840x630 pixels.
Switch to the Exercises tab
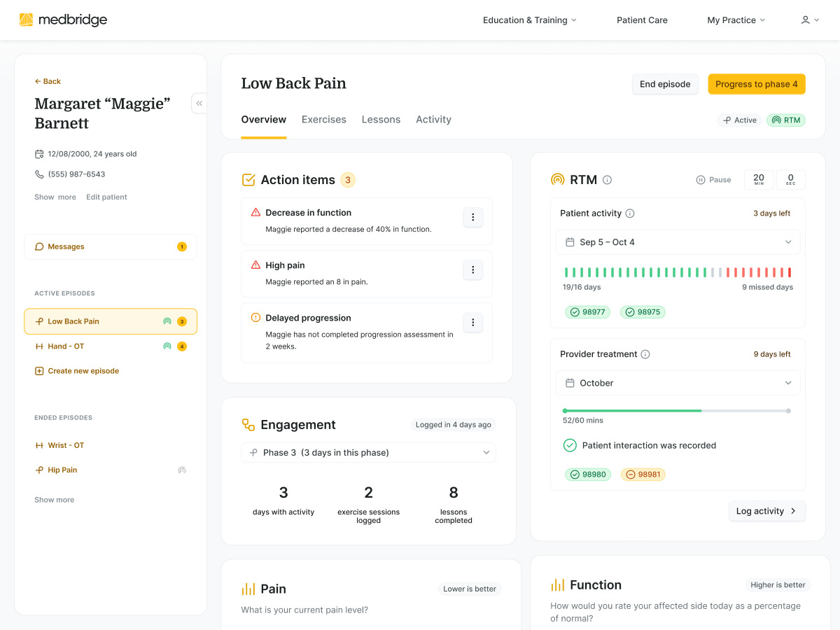tap(324, 120)
